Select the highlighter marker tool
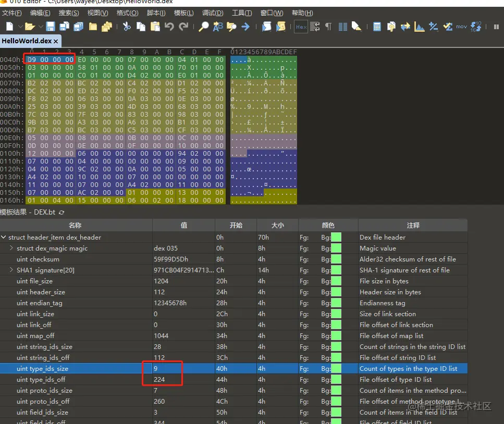The width and height of the screenshot is (504, 424). [357, 27]
